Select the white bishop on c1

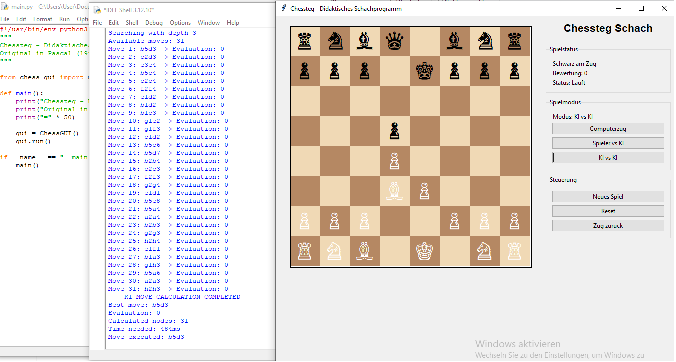point(365,251)
